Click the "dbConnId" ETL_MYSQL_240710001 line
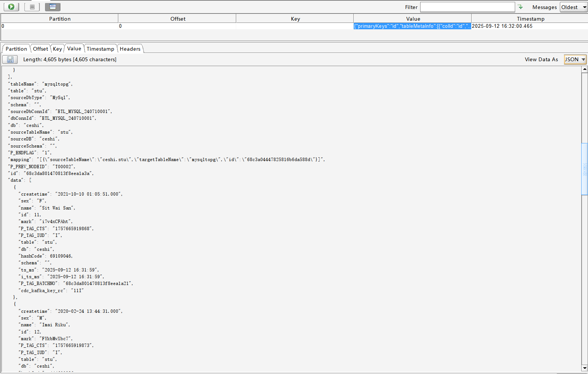This screenshot has height=374, width=588. point(52,118)
